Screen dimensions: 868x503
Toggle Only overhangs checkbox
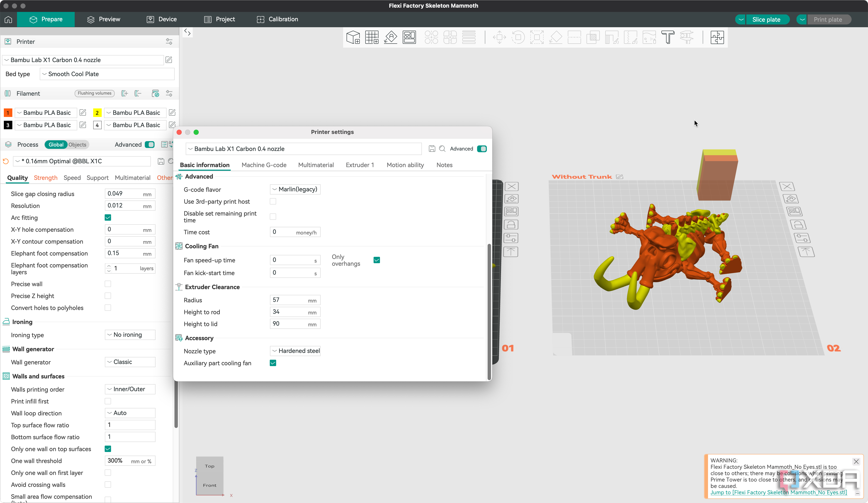click(x=377, y=260)
